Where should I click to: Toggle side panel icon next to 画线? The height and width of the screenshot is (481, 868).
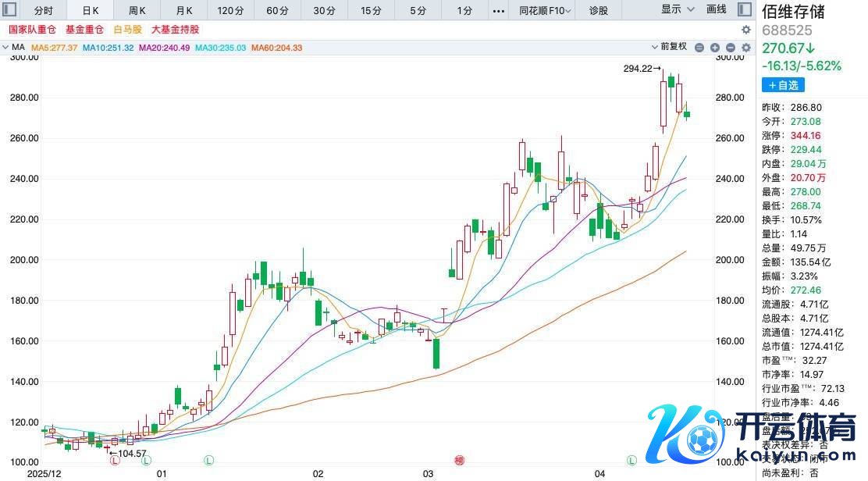pos(745,10)
